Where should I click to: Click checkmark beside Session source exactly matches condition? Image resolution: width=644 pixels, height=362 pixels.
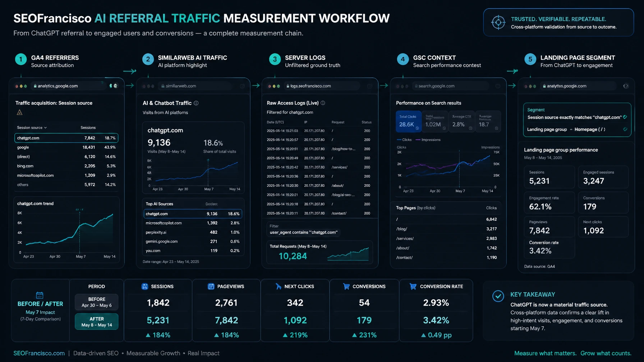pyautogui.click(x=625, y=117)
